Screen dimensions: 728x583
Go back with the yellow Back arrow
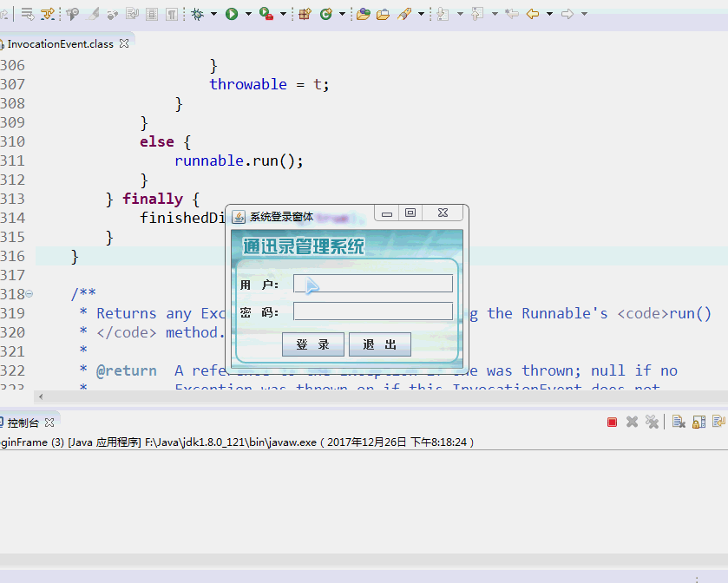[x=533, y=15]
